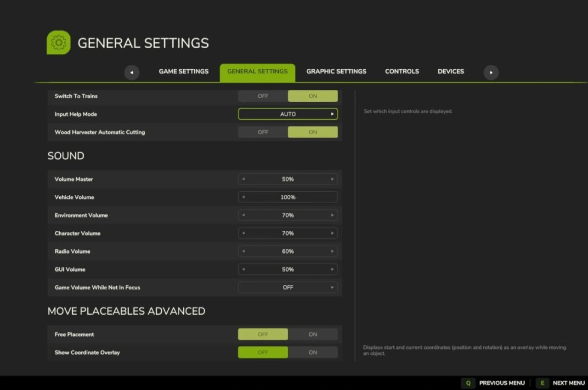Click the Q key icon near Previous Menu
588x390 pixels.
tap(468, 383)
